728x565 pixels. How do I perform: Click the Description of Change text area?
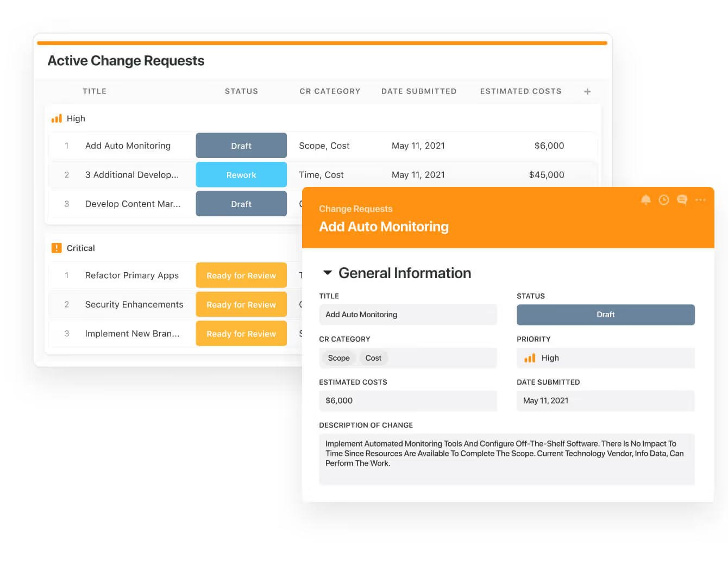coord(506,458)
